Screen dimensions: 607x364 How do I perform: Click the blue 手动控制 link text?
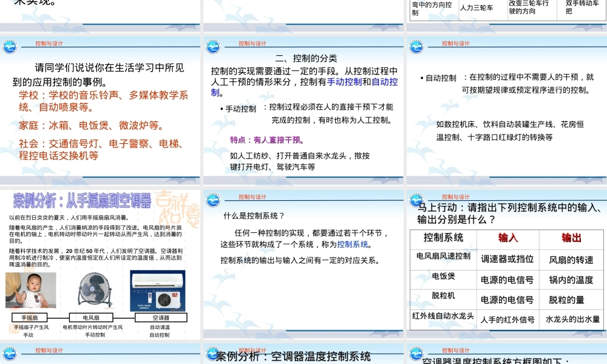click(x=344, y=82)
